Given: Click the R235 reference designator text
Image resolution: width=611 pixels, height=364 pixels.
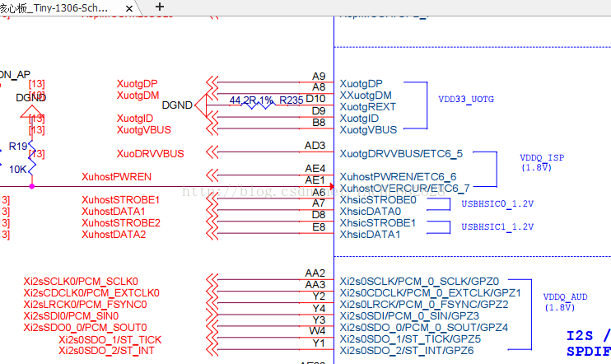Looking at the screenshot, I should coord(291,100).
